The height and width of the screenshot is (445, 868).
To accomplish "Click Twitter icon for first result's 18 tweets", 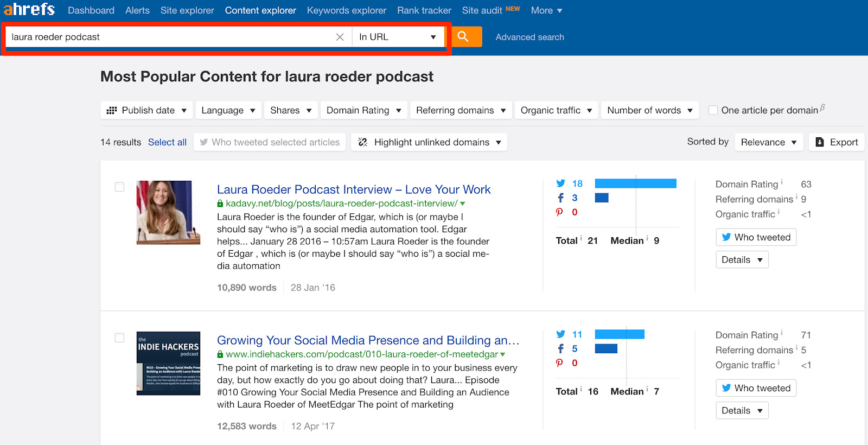I will 560,183.
